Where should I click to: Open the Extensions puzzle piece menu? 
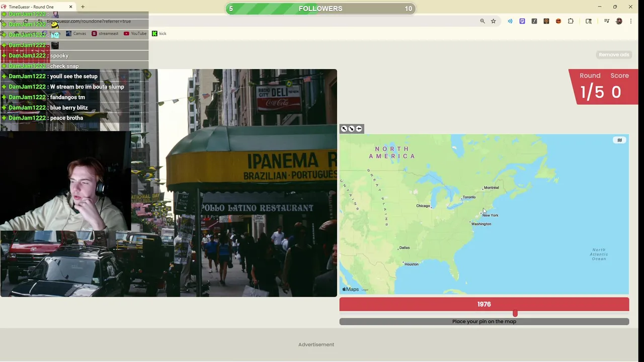[x=571, y=21]
